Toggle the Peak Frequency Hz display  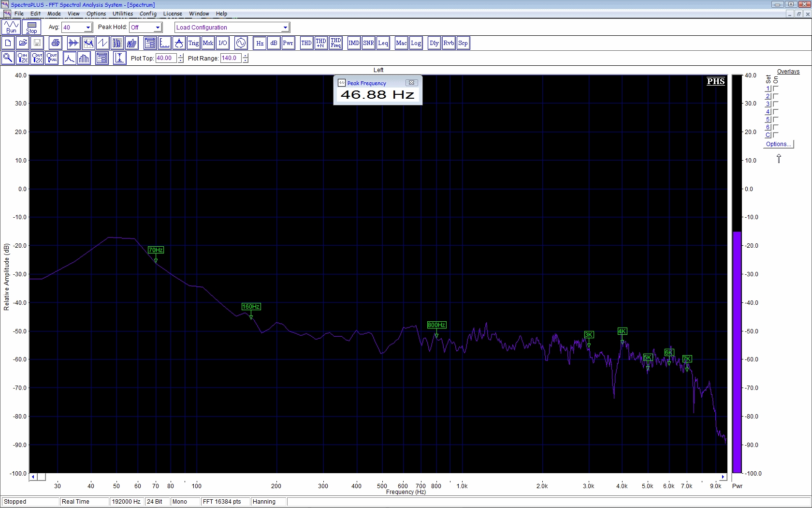[x=260, y=43]
